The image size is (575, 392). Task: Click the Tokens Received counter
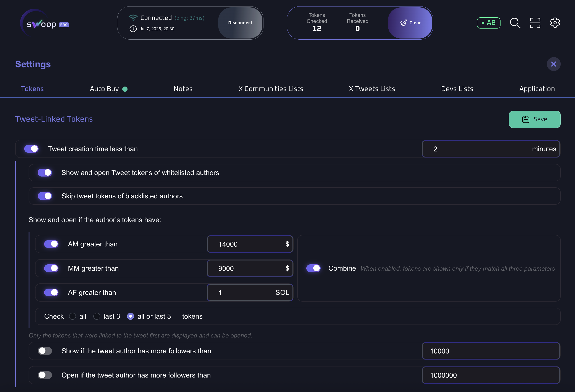tap(357, 22)
